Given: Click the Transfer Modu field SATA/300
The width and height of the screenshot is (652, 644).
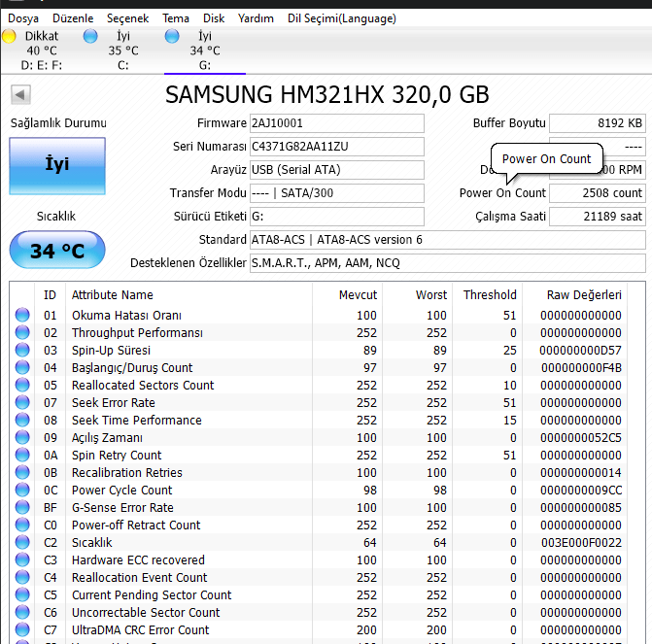Looking at the screenshot, I should point(337,193).
